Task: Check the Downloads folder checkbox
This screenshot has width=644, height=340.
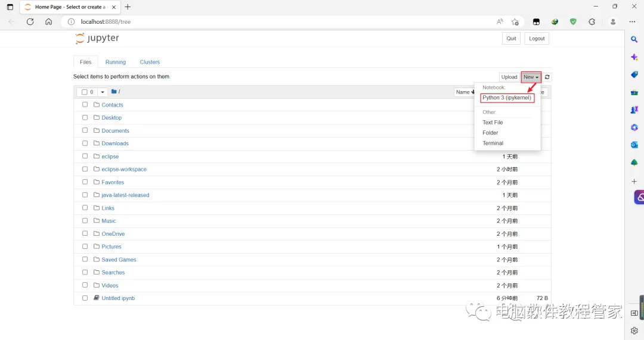Action: pos(85,143)
